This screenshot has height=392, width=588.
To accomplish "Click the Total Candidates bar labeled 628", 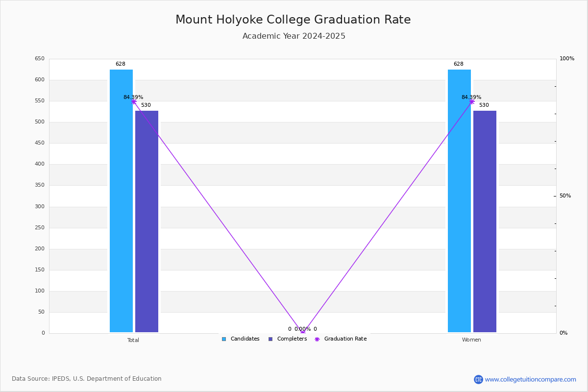I will tap(121, 201).
